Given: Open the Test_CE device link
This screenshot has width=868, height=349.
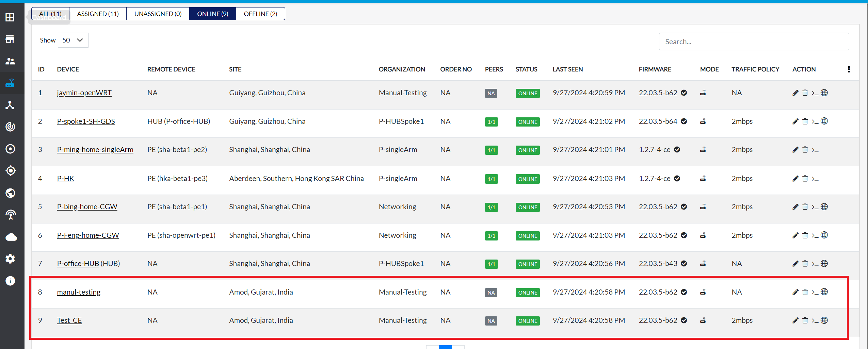Looking at the screenshot, I should (x=69, y=320).
